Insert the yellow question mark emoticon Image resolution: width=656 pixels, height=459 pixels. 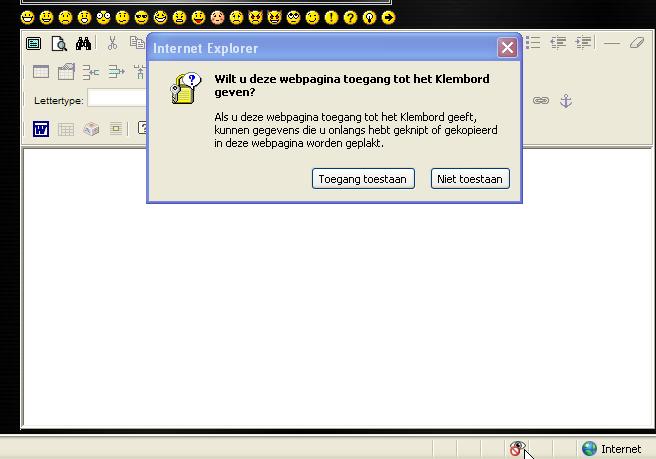[x=351, y=18]
